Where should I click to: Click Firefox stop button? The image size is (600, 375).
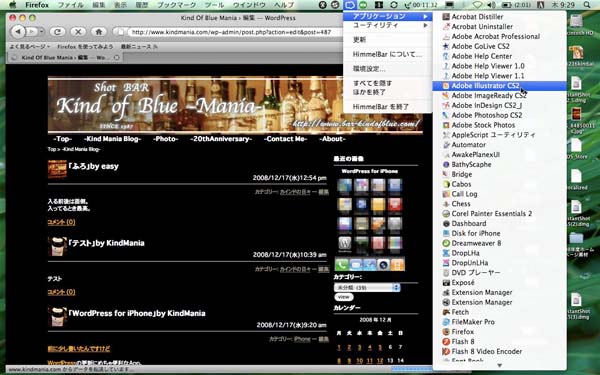[78, 32]
